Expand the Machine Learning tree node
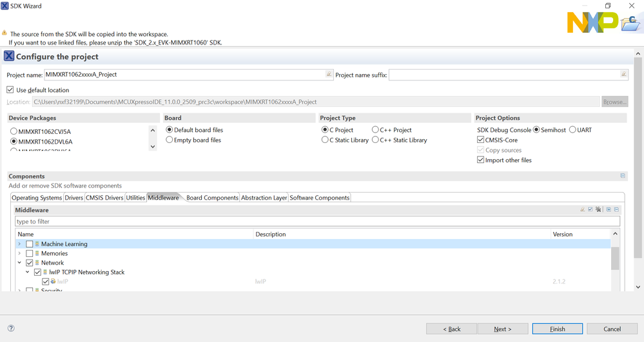Screen dimensions: 644x342 pyautogui.click(x=19, y=244)
